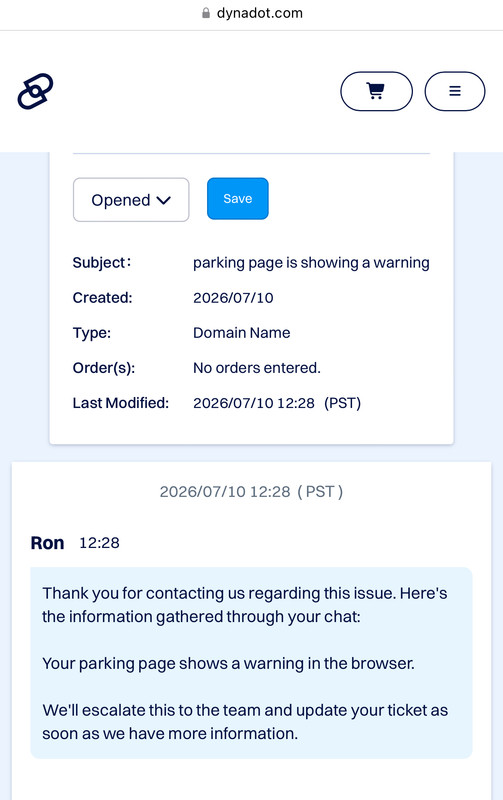The image size is (503, 800).
Task: Expand the Opened status dropdown
Action: (x=131, y=199)
